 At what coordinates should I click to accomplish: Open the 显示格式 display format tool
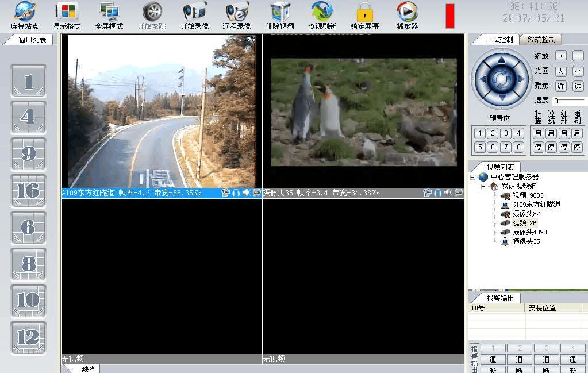pos(67,16)
